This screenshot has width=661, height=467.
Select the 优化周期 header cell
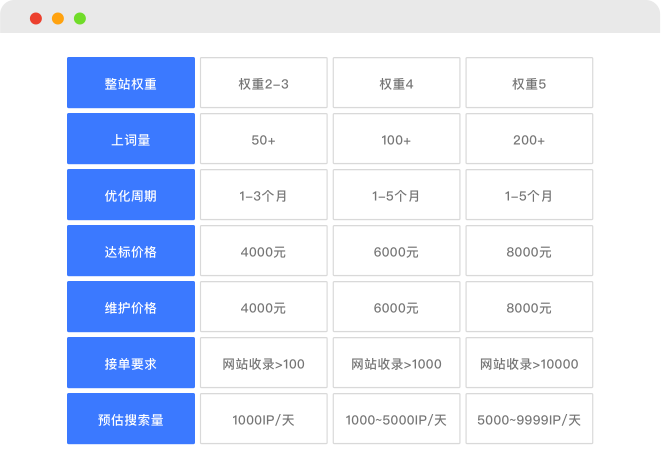pyautogui.click(x=131, y=195)
